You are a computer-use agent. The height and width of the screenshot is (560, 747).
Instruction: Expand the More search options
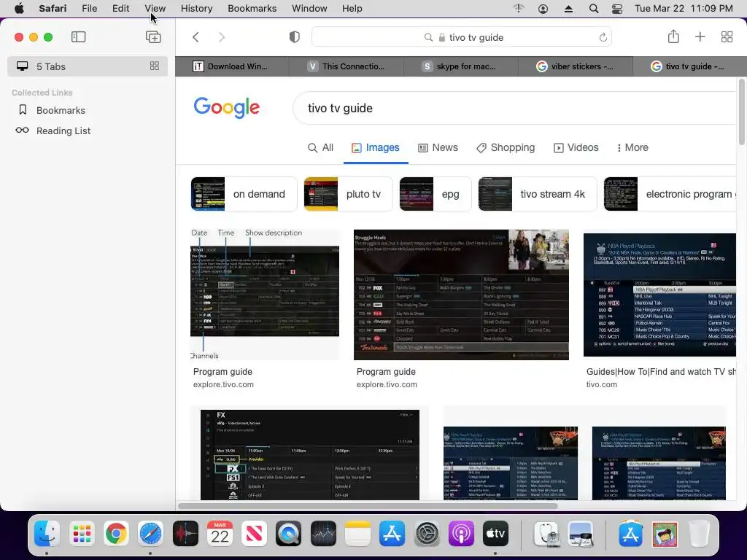tap(632, 147)
